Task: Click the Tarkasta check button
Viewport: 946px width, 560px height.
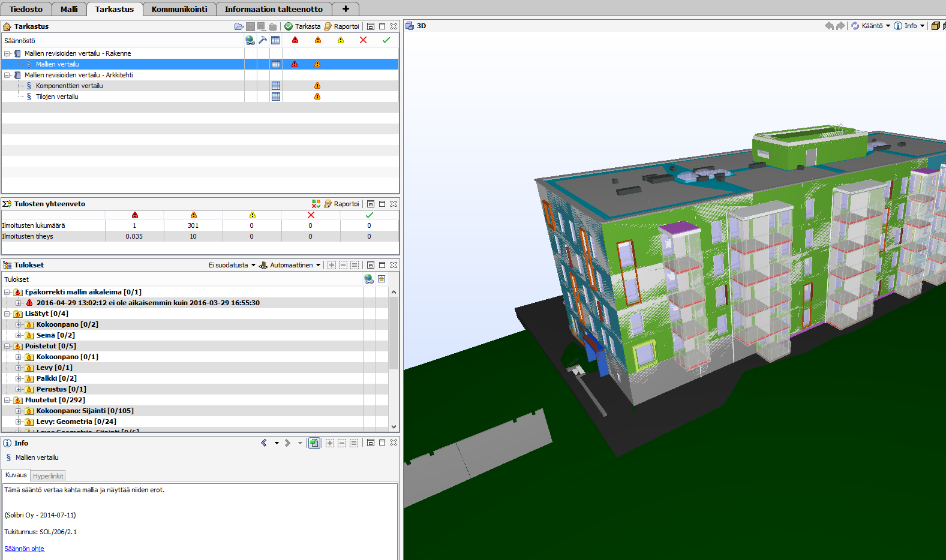Action: pos(302,26)
